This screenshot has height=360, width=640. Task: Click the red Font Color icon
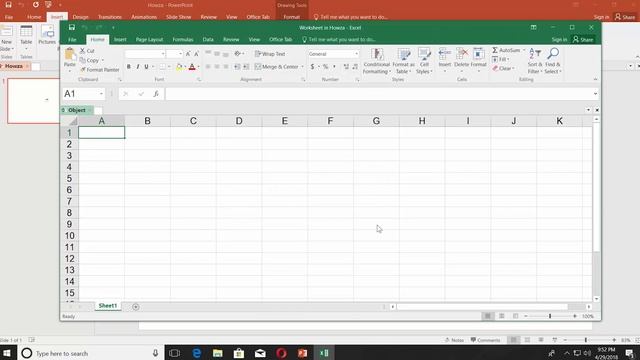pos(192,67)
